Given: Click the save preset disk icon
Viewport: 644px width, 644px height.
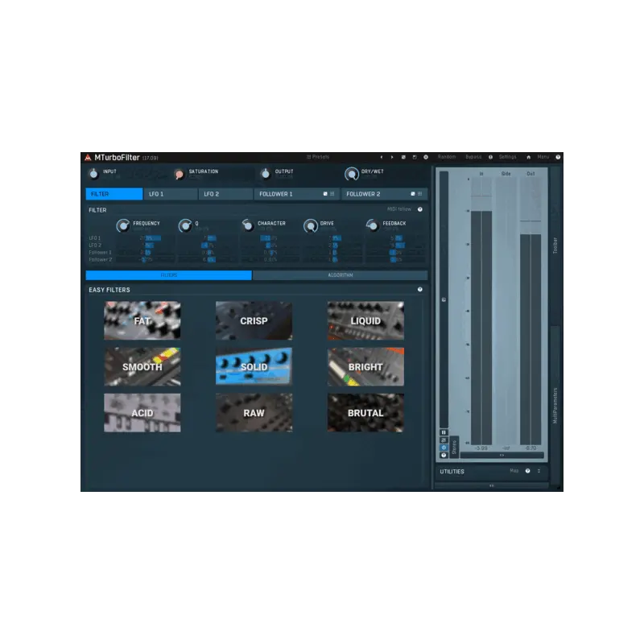Looking at the screenshot, I should [x=415, y=157].
